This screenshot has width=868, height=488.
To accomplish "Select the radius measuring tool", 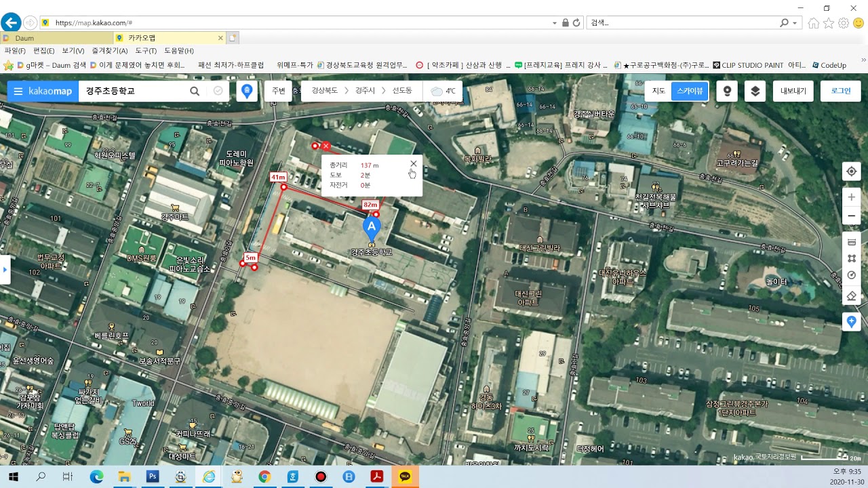I will pyautogui.click(x=852, y=275).
